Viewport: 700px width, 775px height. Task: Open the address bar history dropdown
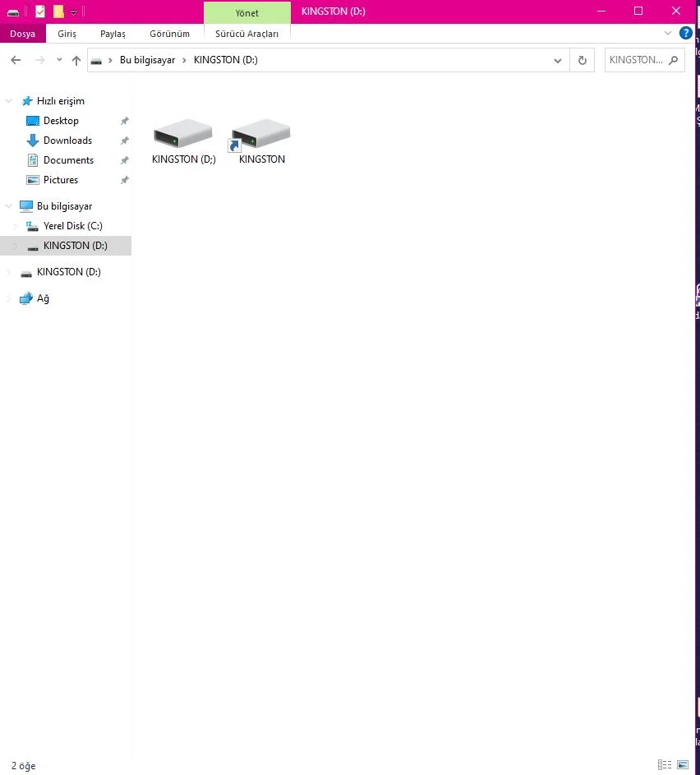tap(558, 60)
